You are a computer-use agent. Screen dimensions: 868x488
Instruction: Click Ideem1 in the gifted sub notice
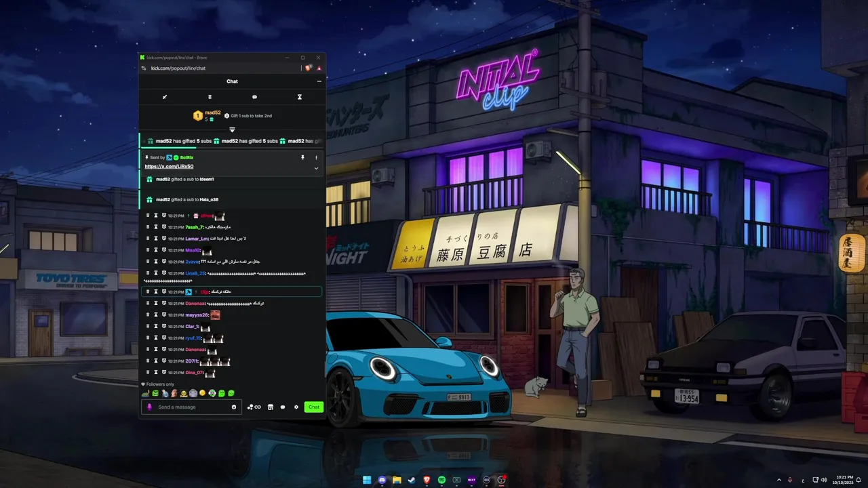click(x=207, y=179)
